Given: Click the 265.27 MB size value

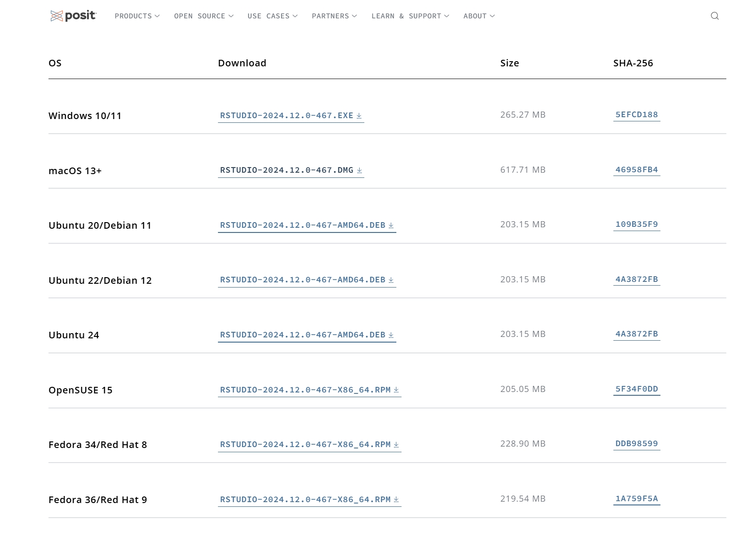Looking at the screenshot, I should point(523,115).
